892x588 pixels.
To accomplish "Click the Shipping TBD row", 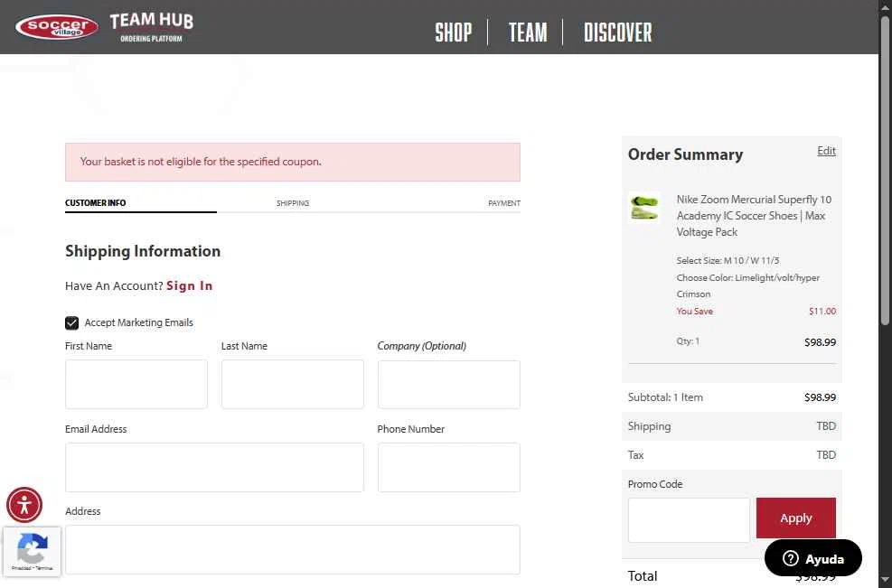I will pyautogui.click(x=731, y=426).
